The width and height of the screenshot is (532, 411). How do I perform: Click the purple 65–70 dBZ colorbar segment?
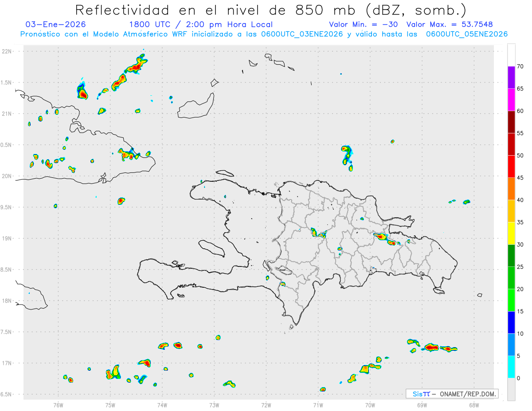[511, 78]
